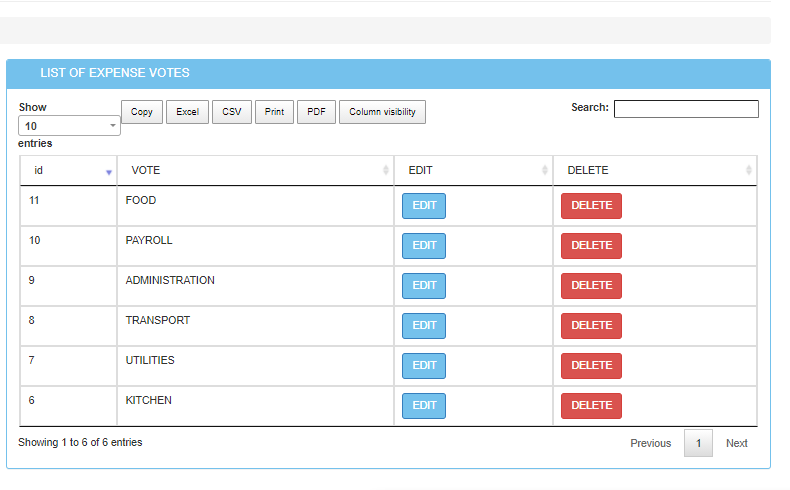Edit the FOOD vote row
790x490 pixels.
424,206
